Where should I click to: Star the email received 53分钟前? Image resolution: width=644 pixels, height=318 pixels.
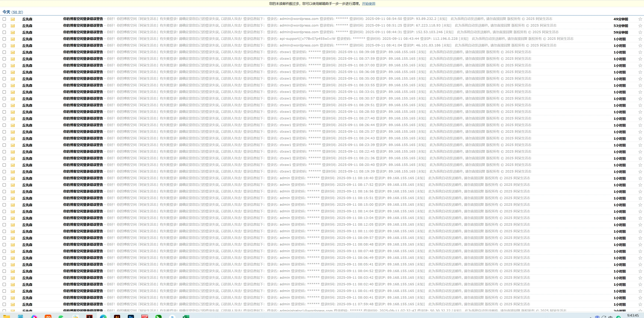pyautogui.click(x=640, y=26)
